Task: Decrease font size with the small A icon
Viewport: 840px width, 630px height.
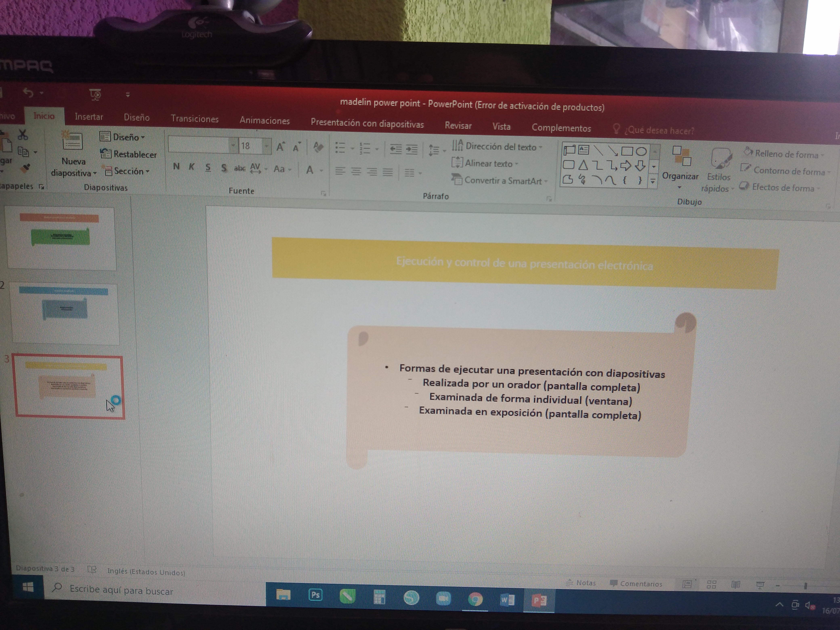Action: tap(297, 148)
